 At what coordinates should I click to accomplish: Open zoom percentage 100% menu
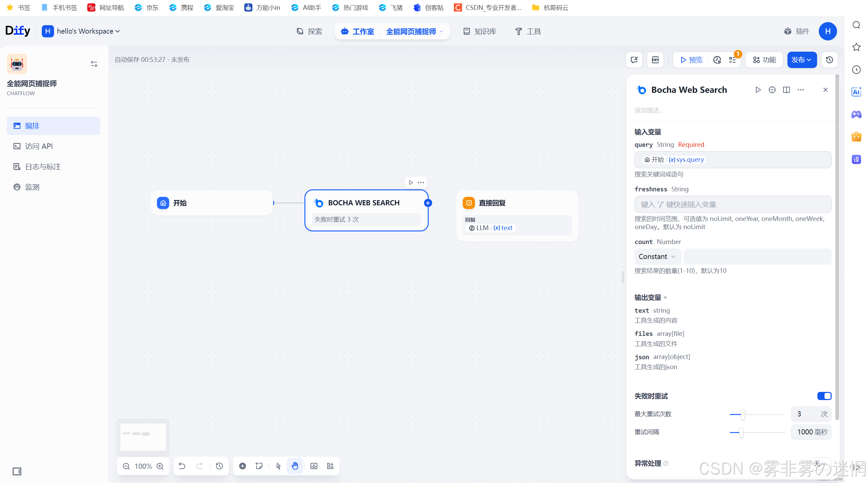pos(143,466)
